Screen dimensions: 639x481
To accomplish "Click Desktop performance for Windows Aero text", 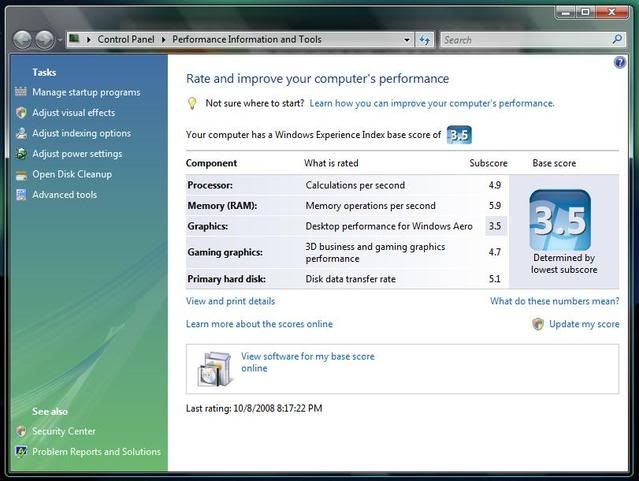I will click(389, 226).
